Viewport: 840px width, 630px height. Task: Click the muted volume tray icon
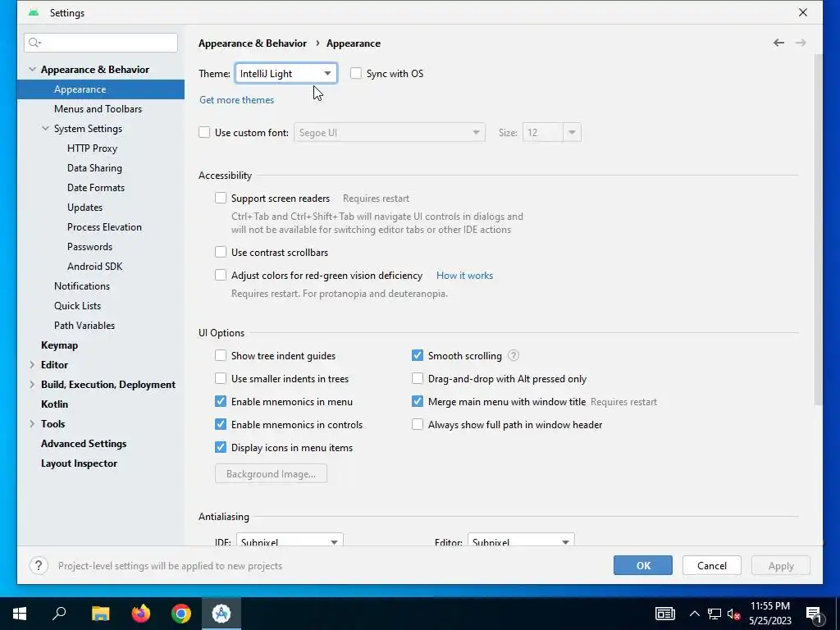tap(734, 614)
